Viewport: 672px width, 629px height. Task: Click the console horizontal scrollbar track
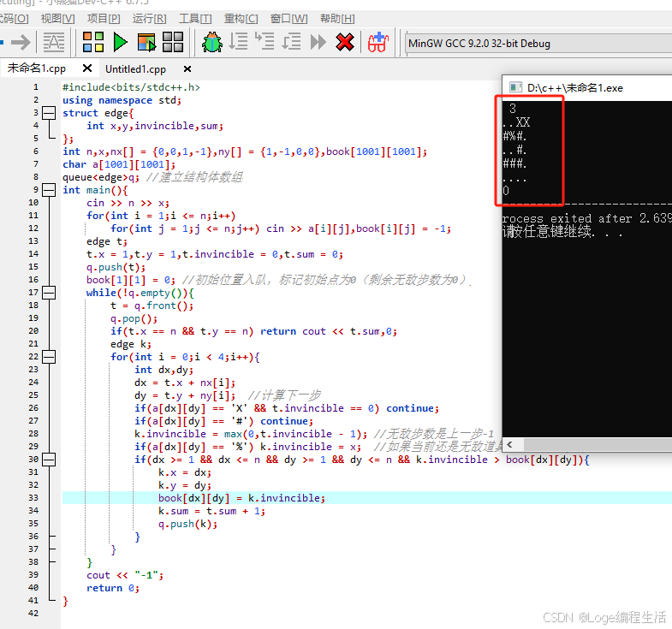coord(598,444)
